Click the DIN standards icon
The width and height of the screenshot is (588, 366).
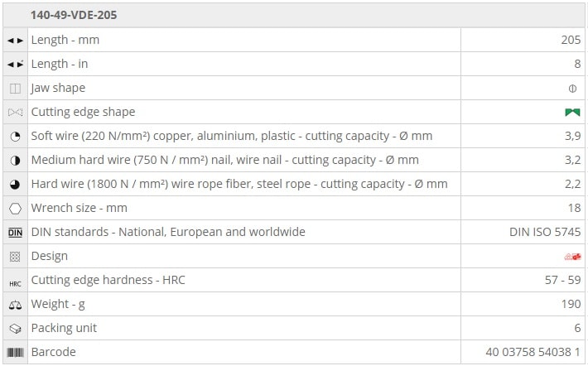coord(15,232)
